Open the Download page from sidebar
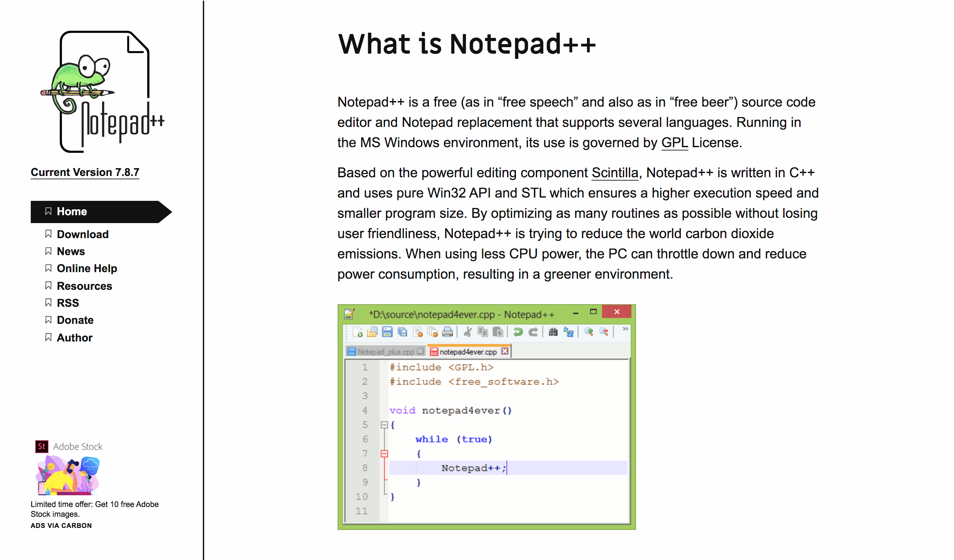This screenshot has height=560, width=954. click(82, 234)
